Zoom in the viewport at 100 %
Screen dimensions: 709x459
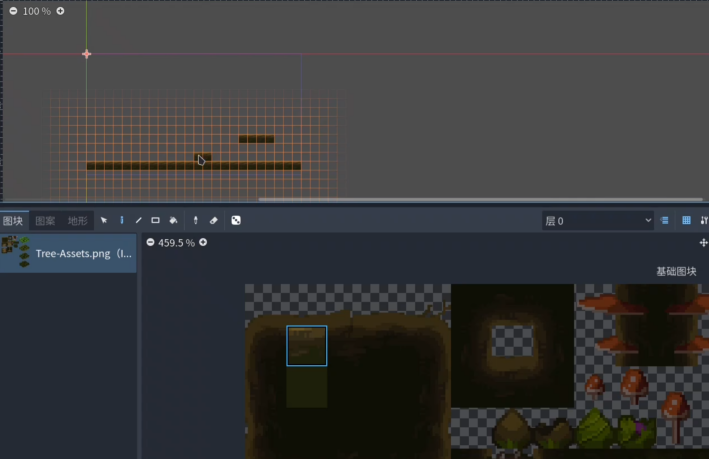click(x=60, y=11)
